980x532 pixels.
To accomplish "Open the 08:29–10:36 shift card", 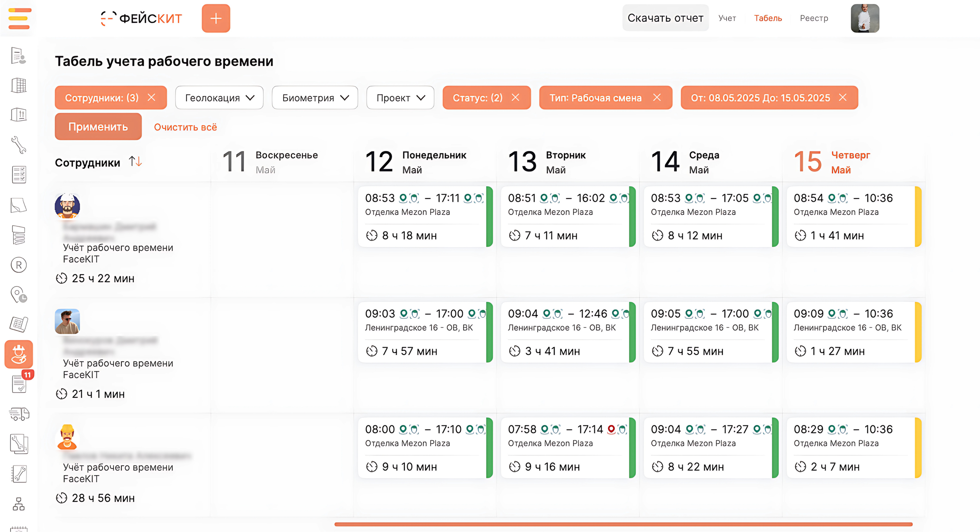I will point(854,448).
